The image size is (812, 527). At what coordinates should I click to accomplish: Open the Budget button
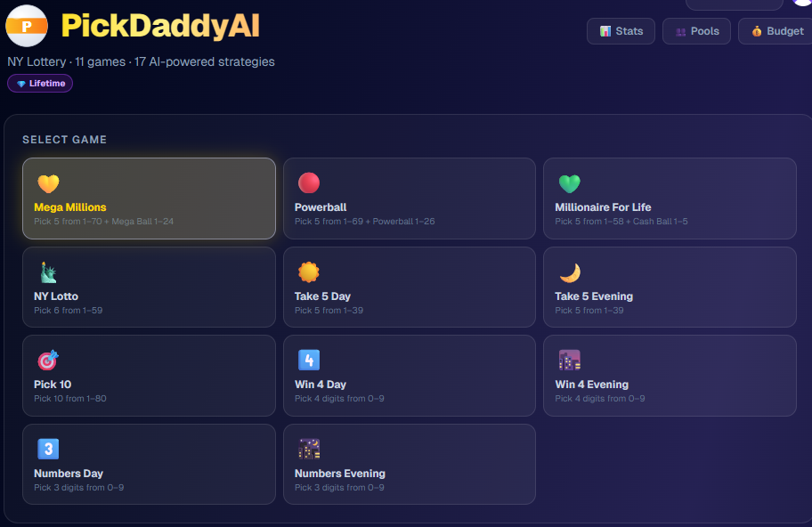click(x=775, y=31)
